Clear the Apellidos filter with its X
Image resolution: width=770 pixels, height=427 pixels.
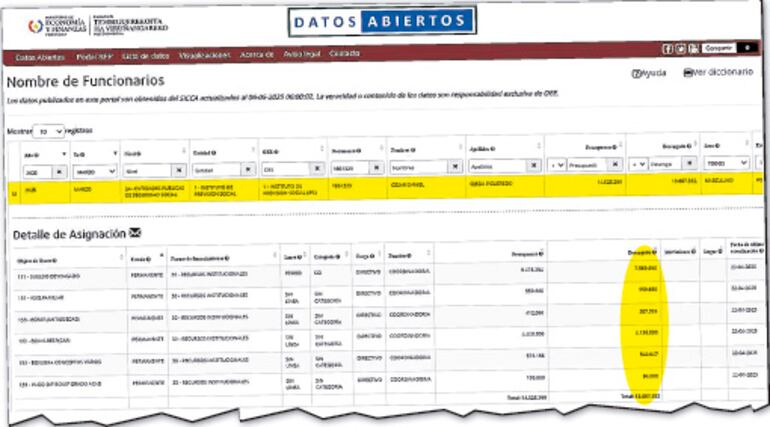pyautogui.click(x=534, y=167)
